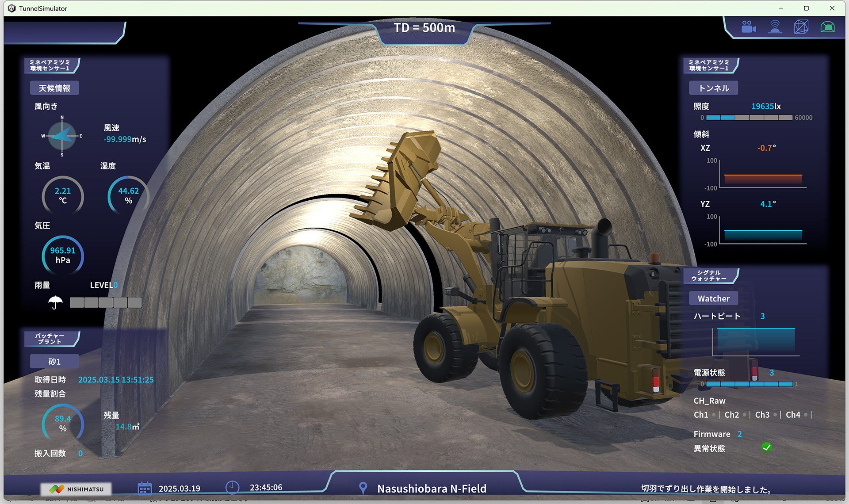Image resolution: width=849 pixels, height=504 pixels.
Task: Click the TD = 500m distance header
Action: 424,28
